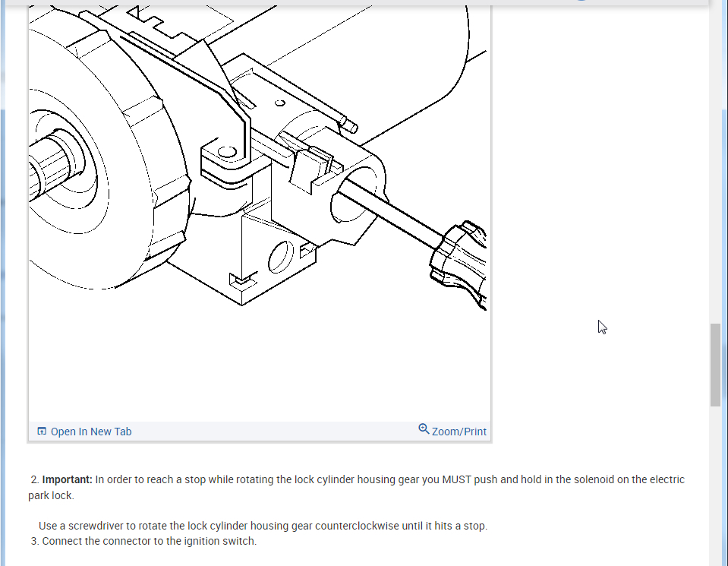Click step 3 'Connect the connector' text
728x566 pixels.
(x=149, y=542)
